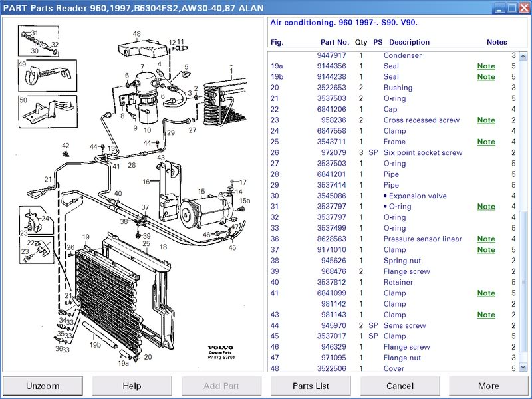Open the Note for Frame part 3543711

click(485, 142)
